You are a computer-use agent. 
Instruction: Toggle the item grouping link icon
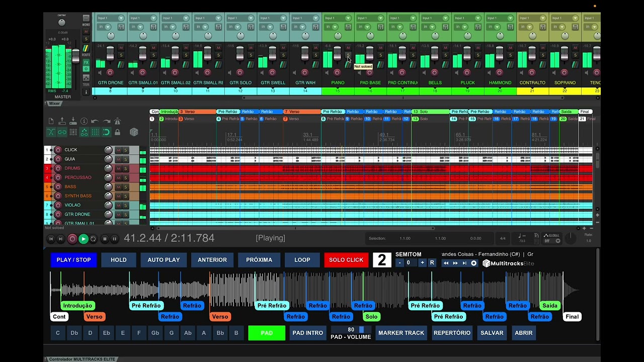[62, 132]
